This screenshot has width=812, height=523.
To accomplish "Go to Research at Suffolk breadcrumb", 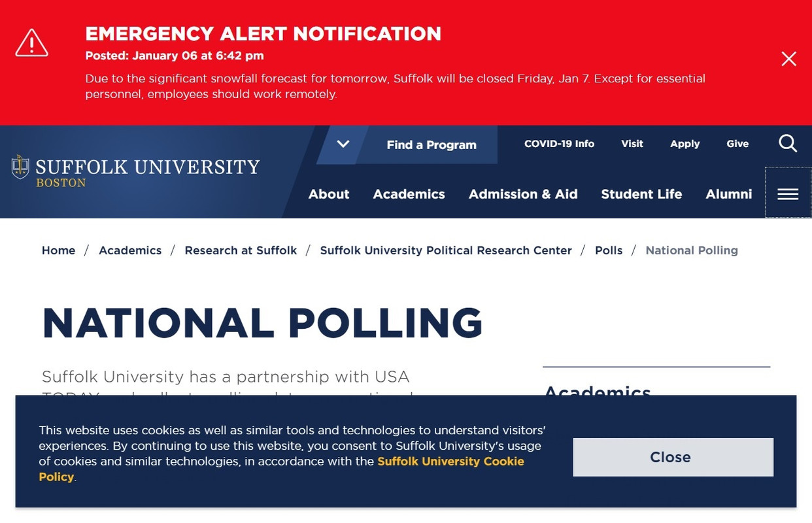I will [241, 250].
